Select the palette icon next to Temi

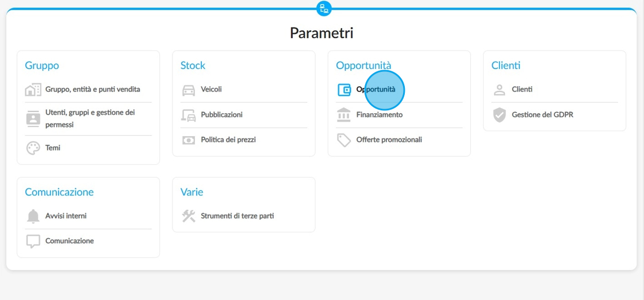point(33,148)
